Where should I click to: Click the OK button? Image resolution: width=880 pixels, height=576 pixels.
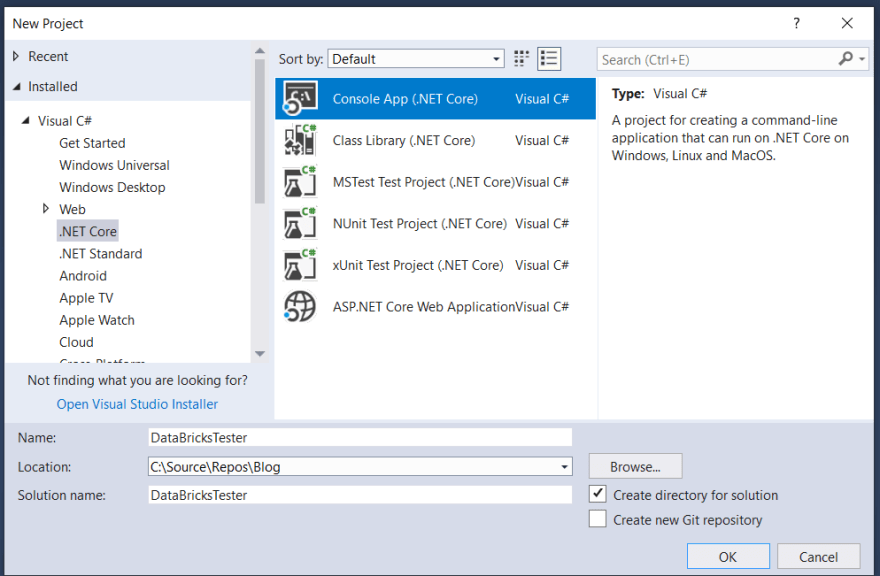coord(728,556)
